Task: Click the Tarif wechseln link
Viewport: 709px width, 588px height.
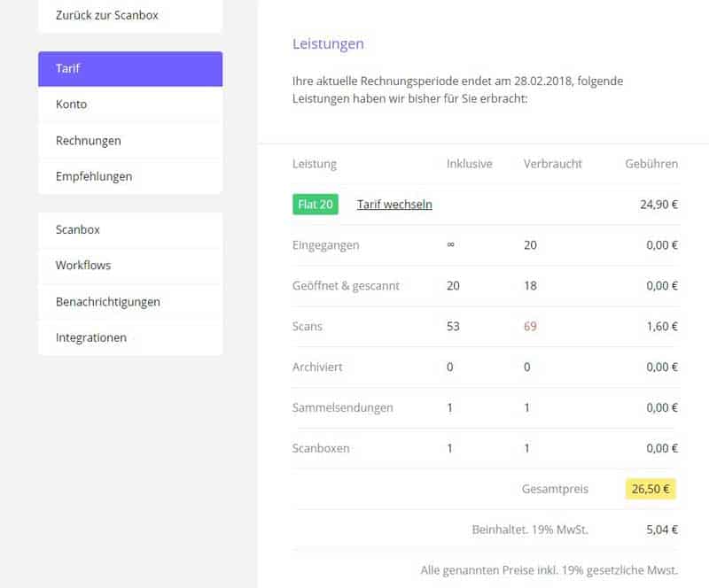Action: coord(394,205)
